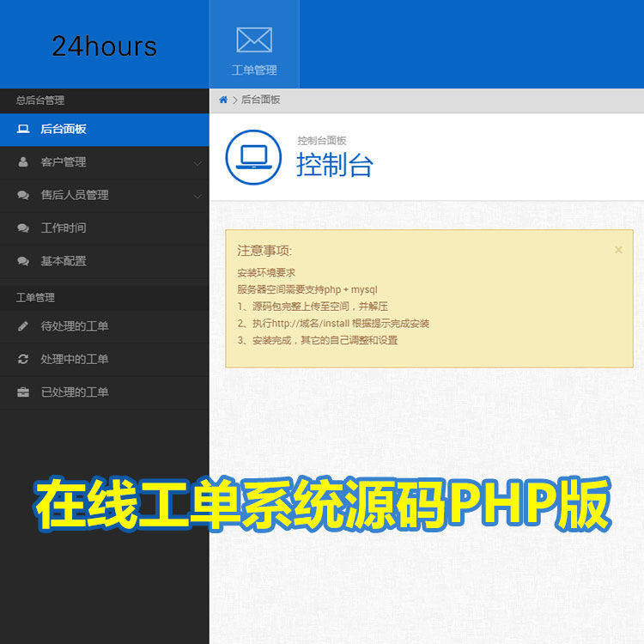Click the chat icon beside 售后人员管理
The width and height of the screenshot is (644, 644).
(x=23, y=195)
